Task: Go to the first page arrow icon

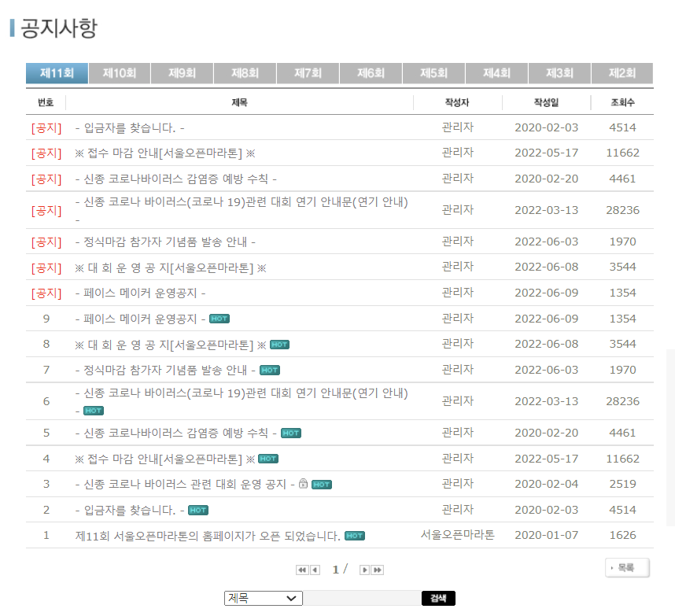Action: click(x=302, y=570)
